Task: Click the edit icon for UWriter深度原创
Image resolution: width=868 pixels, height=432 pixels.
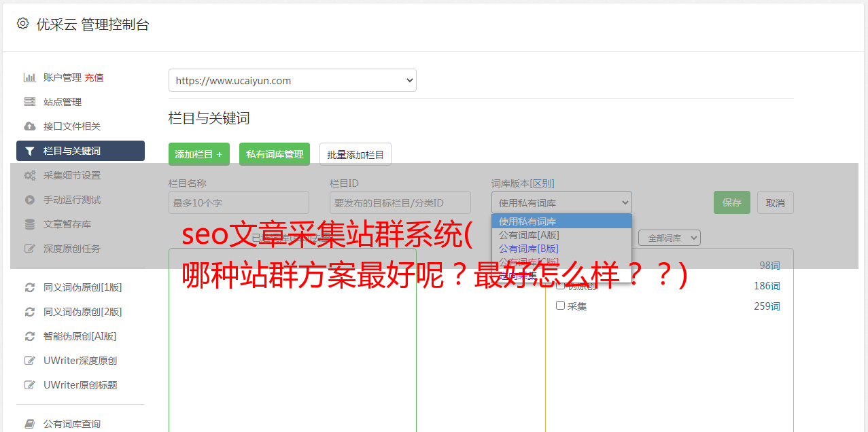Action: (30, 361)
